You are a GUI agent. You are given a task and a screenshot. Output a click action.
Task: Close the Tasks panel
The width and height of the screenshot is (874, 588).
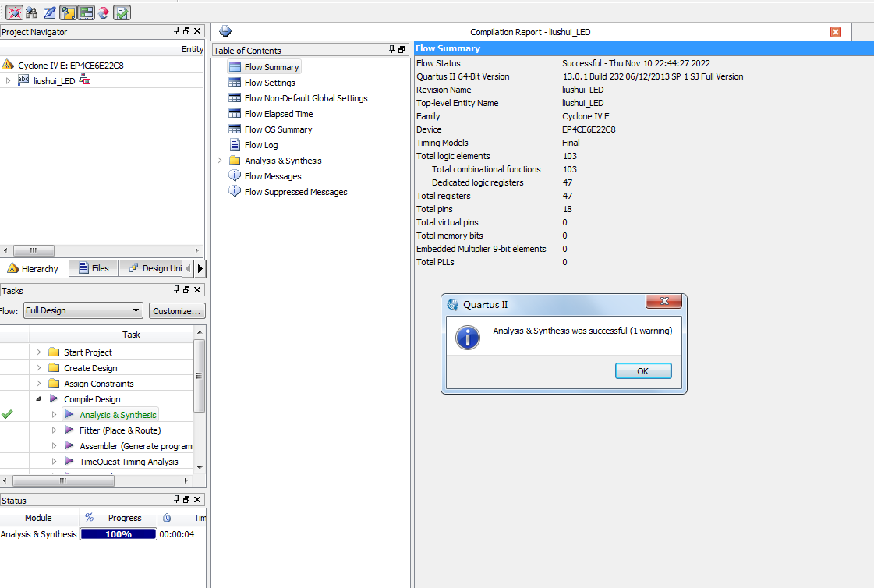coord(197,290)
